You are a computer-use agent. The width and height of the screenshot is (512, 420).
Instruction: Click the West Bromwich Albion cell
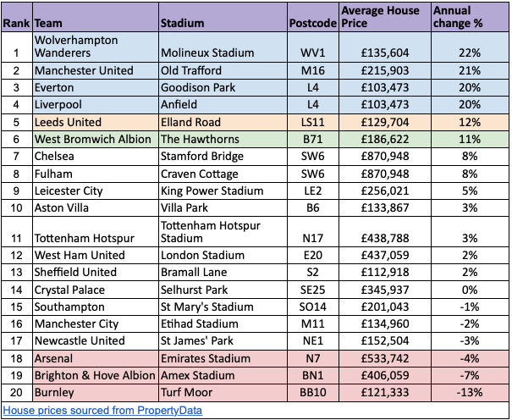96,139
